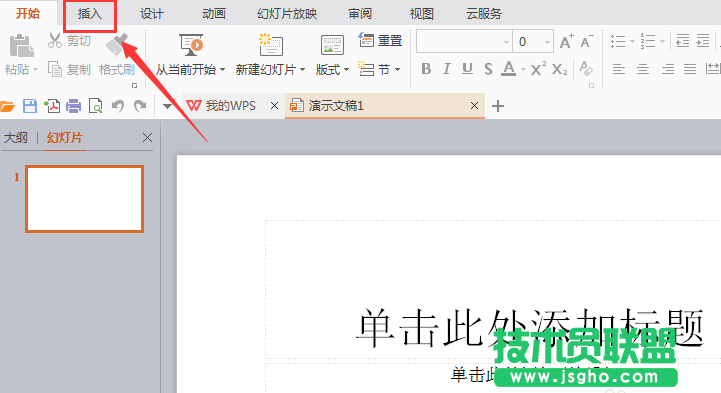Increase font size with A+ icon

click(566, 41)
